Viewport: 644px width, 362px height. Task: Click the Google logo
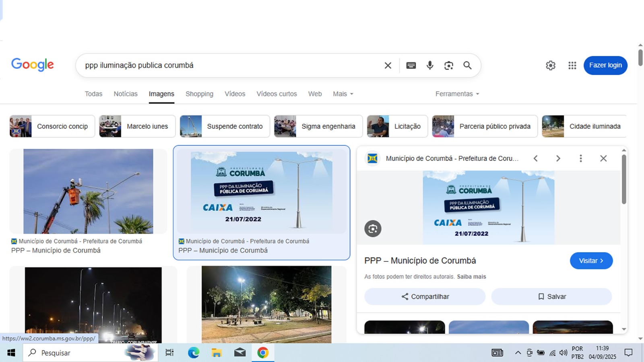(32, 64)
